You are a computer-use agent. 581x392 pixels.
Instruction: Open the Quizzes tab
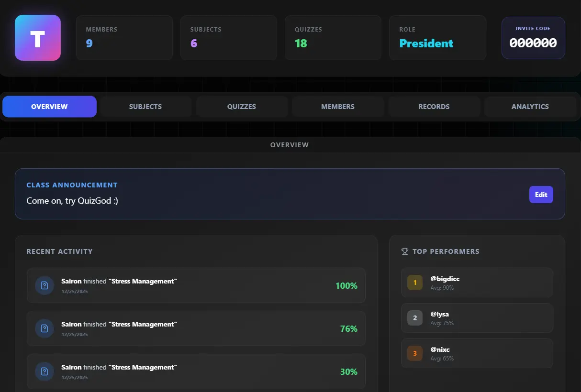pos(242,107)
